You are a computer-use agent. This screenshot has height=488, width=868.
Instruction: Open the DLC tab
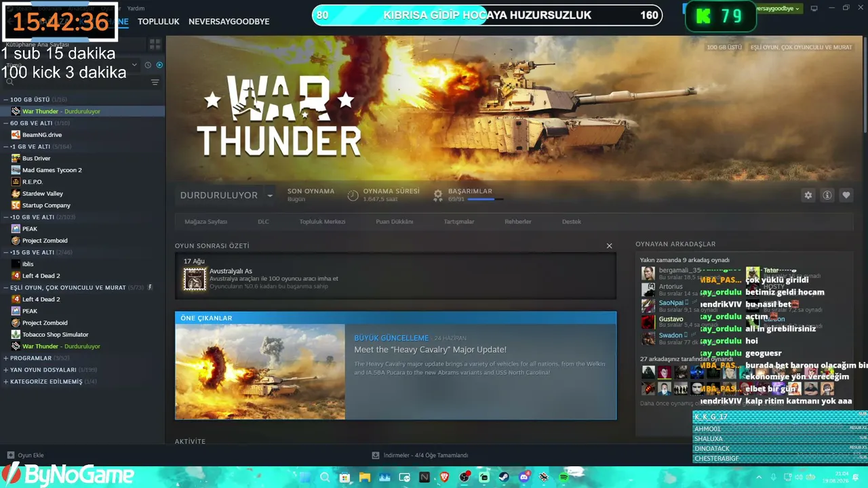click(263, 222)
